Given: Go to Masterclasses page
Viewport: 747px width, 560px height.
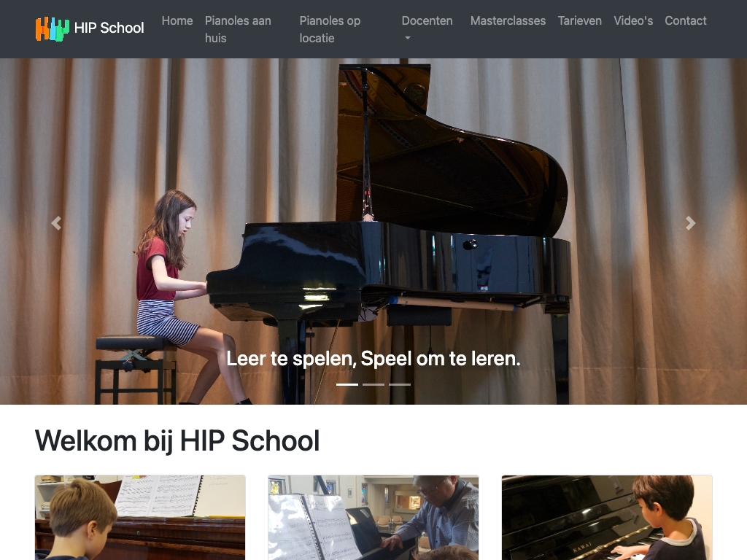Looking at the screenshot, I should point(508,21).
